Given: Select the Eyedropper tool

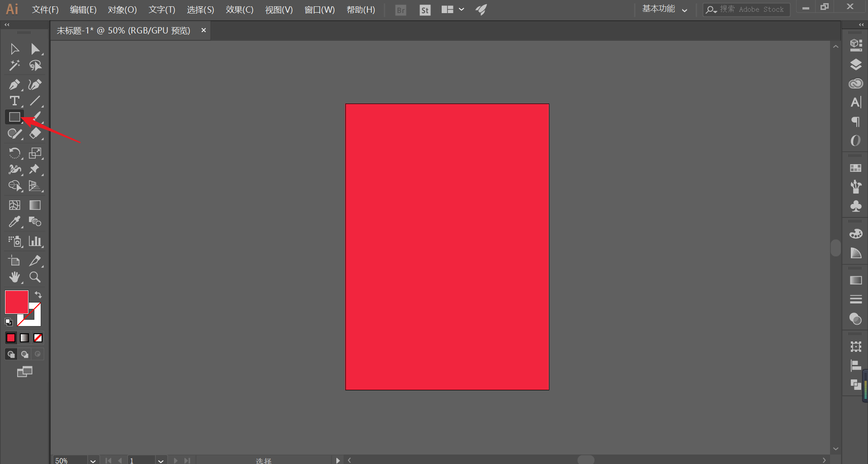Looking at the screenshot, I should click(14, 222).
